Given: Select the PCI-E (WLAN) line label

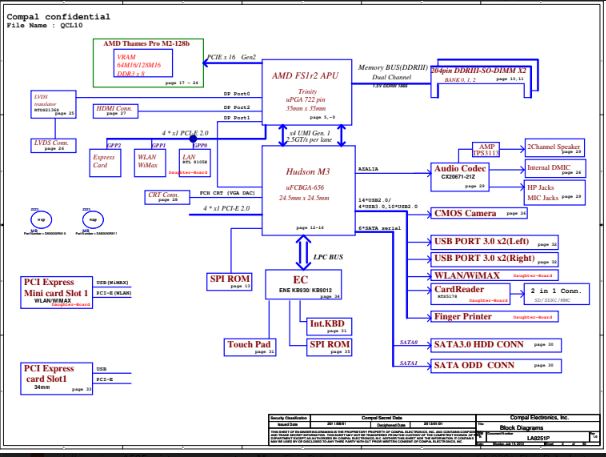Looking at the screenshot, I should (x=114, y=293).
